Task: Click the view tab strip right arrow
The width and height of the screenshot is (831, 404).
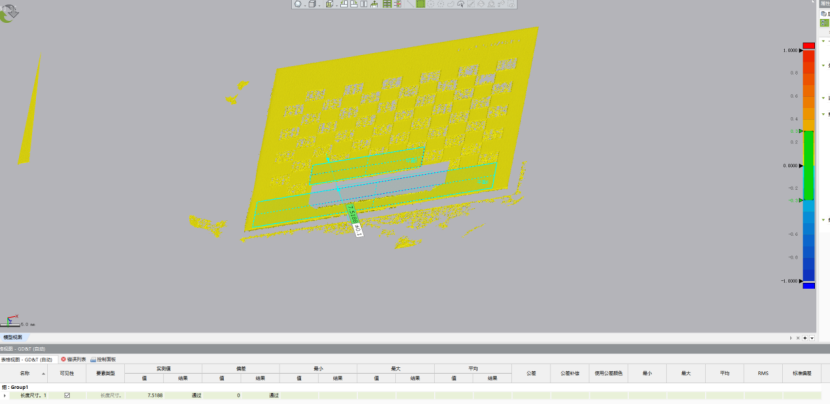Action: [791, 338]
